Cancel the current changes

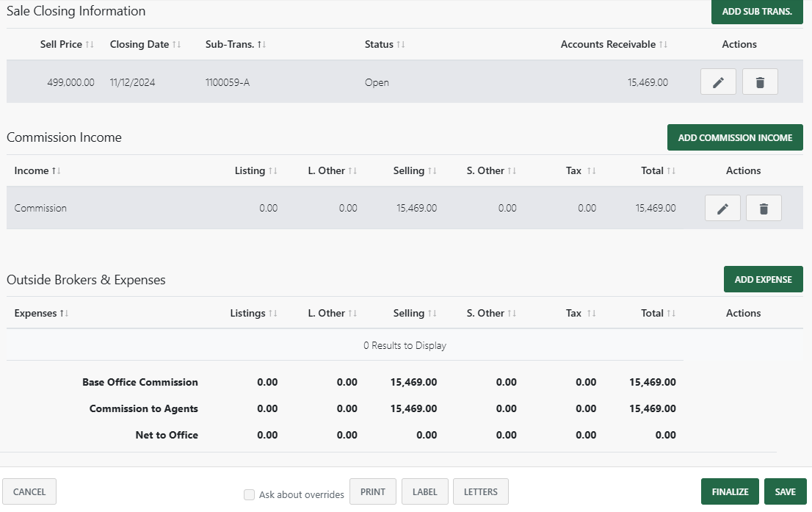click(29, 491)
